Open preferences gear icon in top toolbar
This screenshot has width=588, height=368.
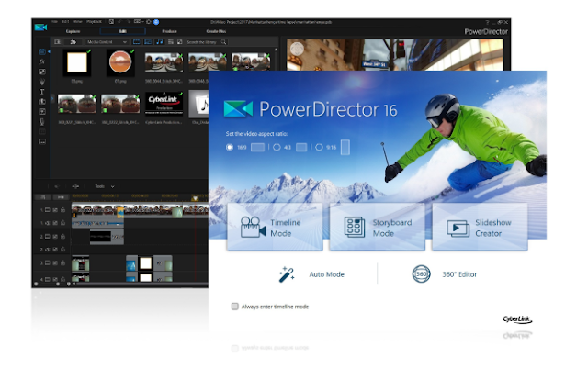(149, 22)
